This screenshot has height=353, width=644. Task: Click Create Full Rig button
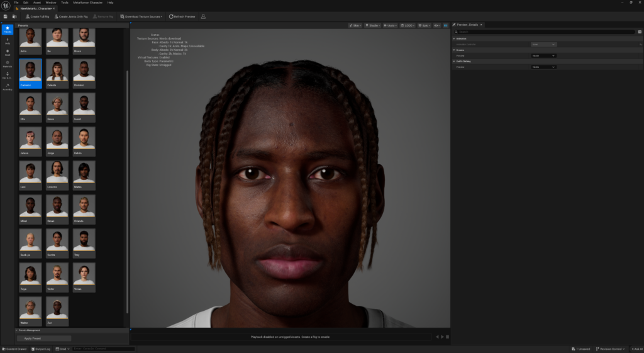[x=37, y=16]
